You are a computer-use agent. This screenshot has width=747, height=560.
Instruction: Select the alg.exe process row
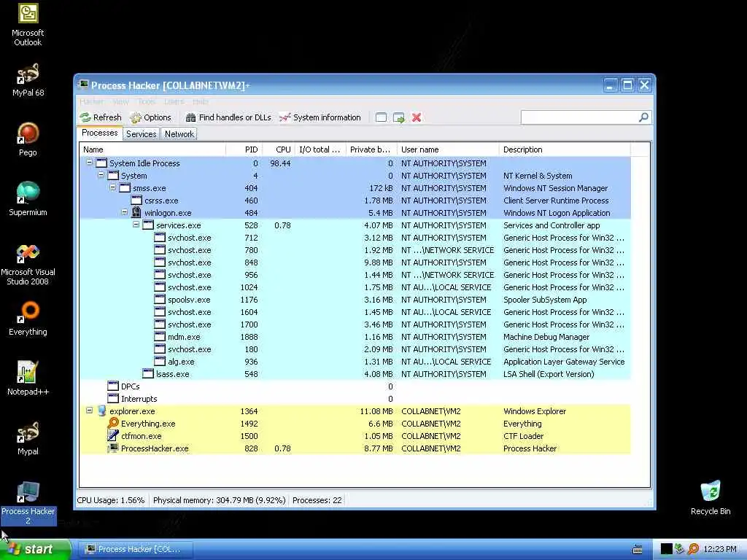(x=355, y=362)
